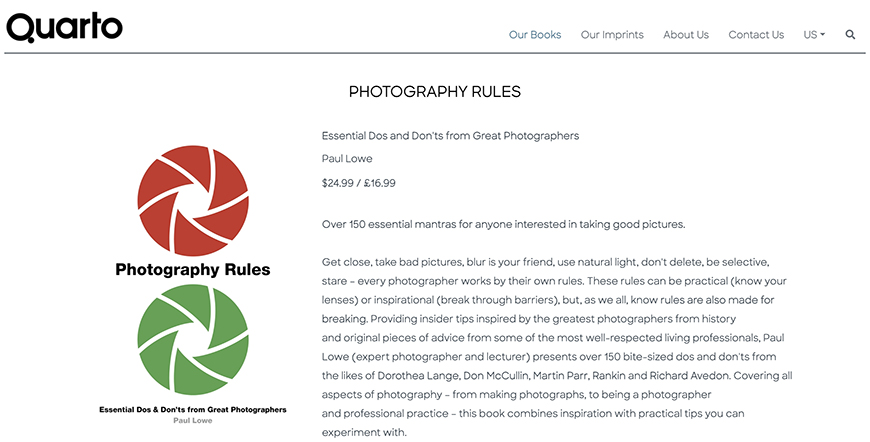This screenshot has height=442, width=870.
Task: Click the small Paul Lowe cover caption
Action: pos(193,420)
